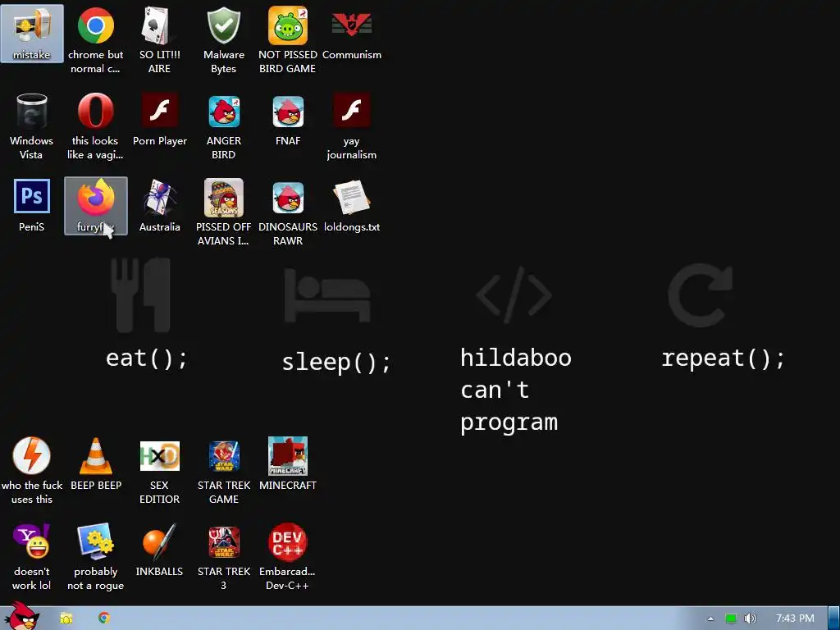Expand hidden tray icons arrow

[x=710, y=619]
